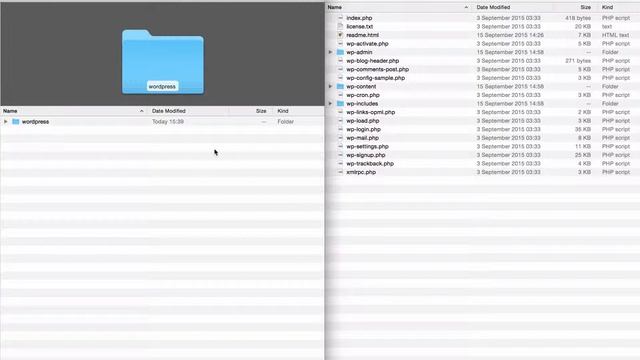Screen dimensions: 640x360
Task: Select the wp-activate.php file name
Action: tap(367, 44)
